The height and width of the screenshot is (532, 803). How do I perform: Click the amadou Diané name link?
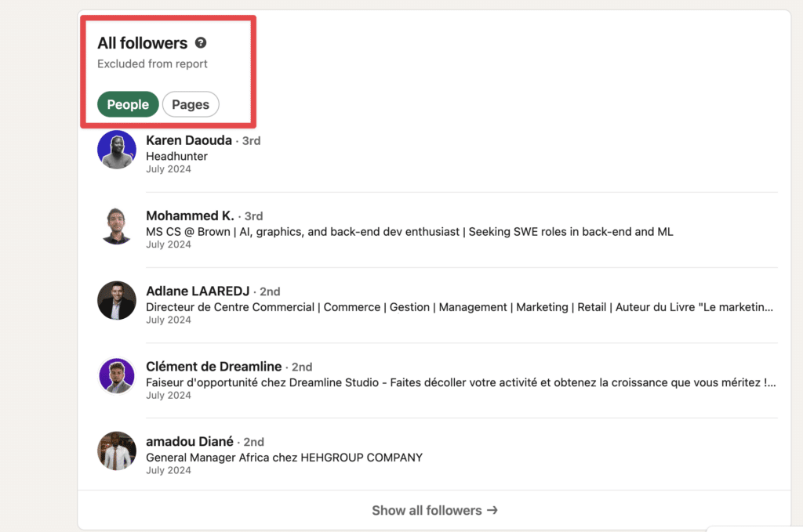coord(190,441)
